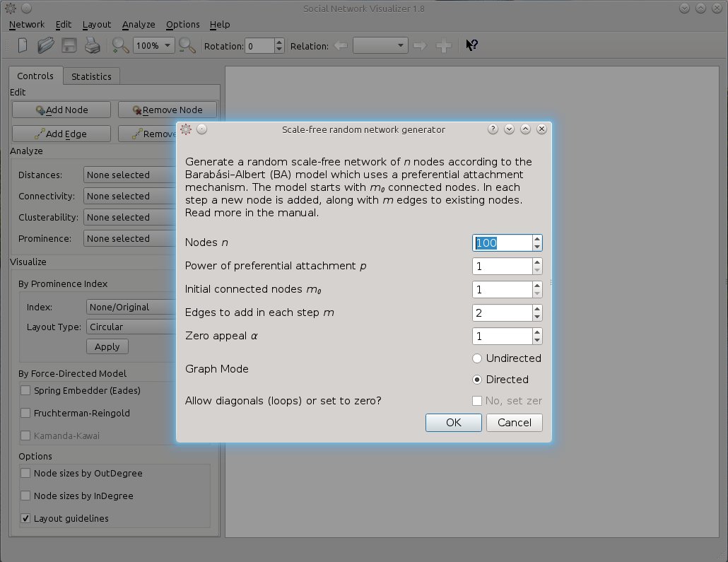Viewport: 728px width, 562px height.
Task: Save the network using the floppy icon
Action: [x=69, y=45]
